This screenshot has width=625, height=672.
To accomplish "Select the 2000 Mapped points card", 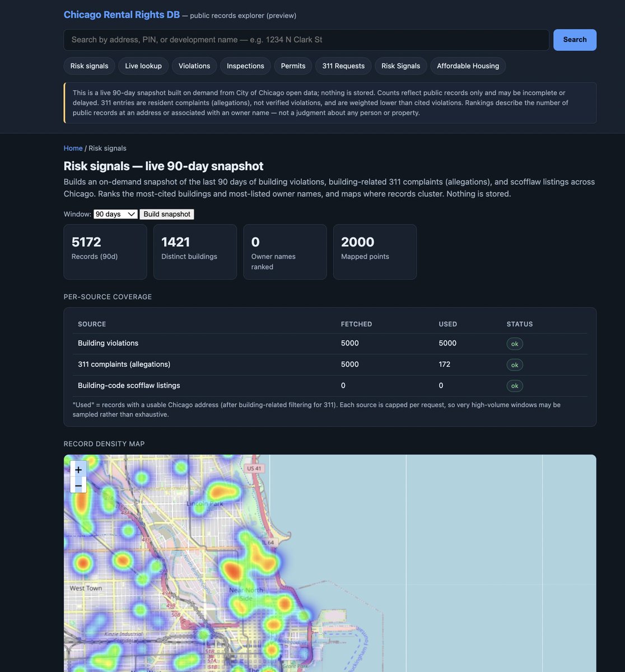I will point(375,252).
